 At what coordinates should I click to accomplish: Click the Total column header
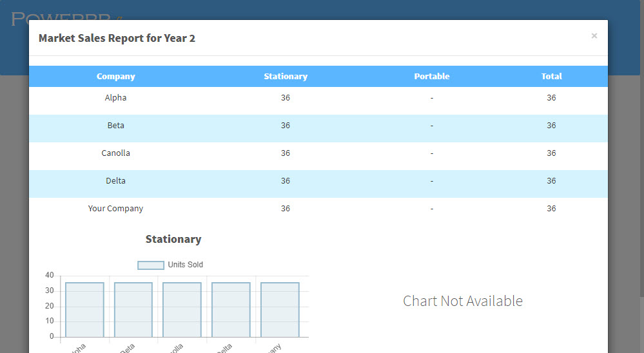(551, 77)
